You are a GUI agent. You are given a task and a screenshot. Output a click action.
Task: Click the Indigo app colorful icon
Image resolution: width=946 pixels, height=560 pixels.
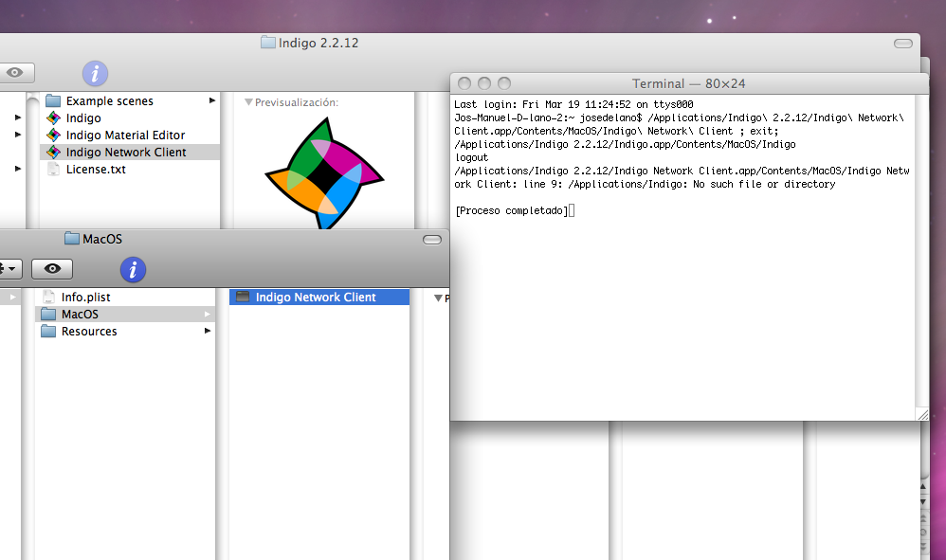pos(53,118)
